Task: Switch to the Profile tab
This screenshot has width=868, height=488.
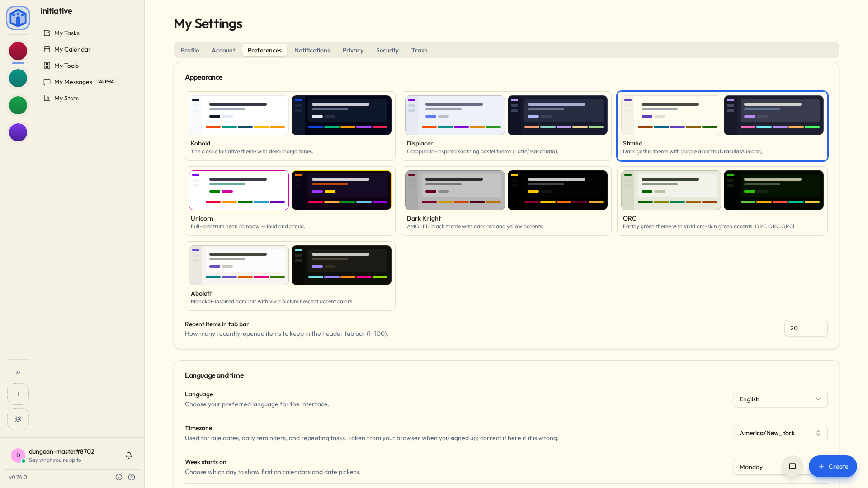Action: 190,50
